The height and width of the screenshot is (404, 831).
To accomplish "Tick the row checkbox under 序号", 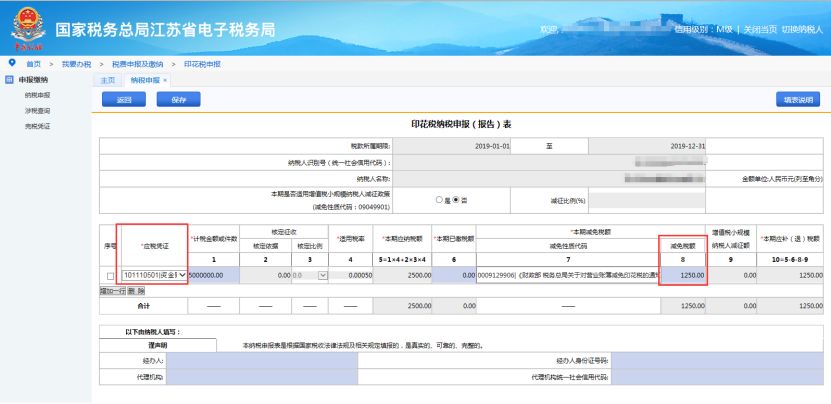I will [x=109, y=275].
